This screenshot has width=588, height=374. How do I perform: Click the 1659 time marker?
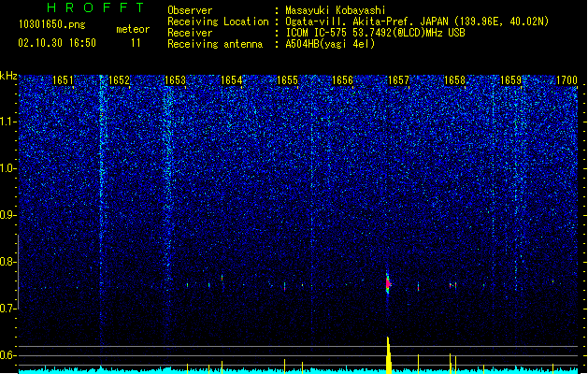pos(510,80)
